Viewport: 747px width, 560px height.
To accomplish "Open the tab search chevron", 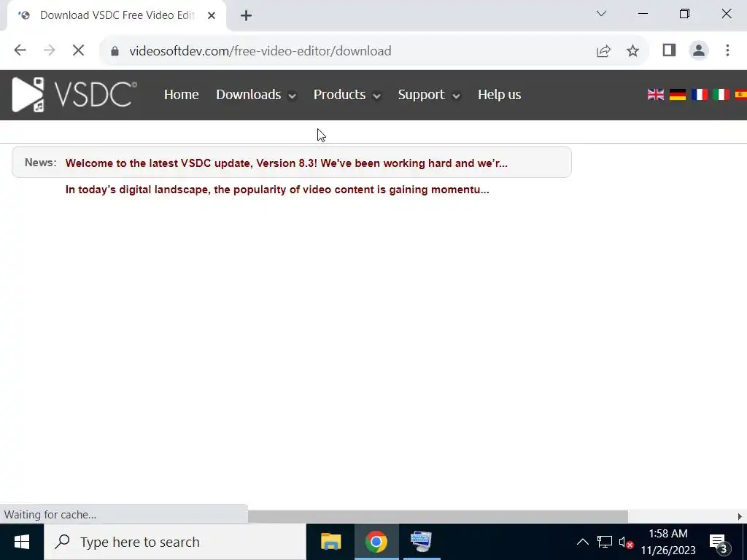I will coord(601,14).
